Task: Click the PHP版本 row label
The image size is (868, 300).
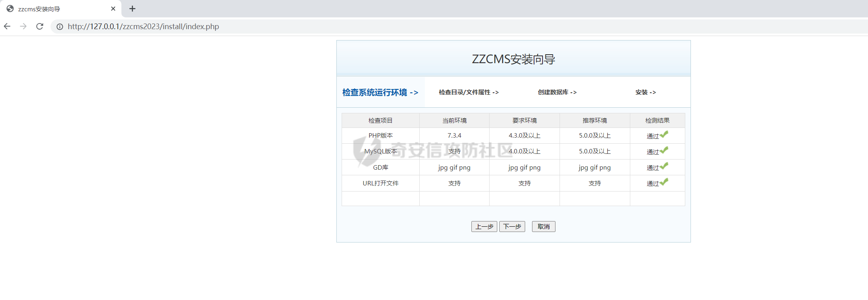Action: (x=380, y=136)
